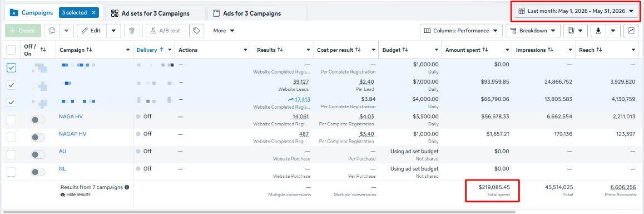644x214 pixels.
Task: Open the NL campaign link
Action: (x=62, y=169)
